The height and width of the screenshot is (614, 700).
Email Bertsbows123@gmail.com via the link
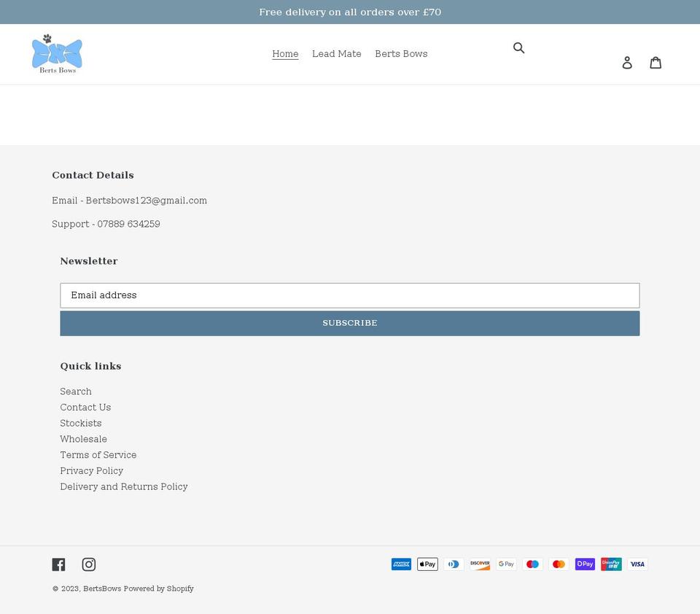click(146, 201)
